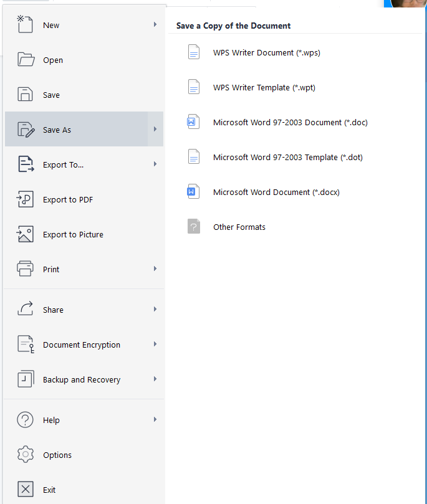Image resolution: width=427 pixels, height=504 pixels.
Task: Select the Save As menu entry
Action: coord(69,129)
